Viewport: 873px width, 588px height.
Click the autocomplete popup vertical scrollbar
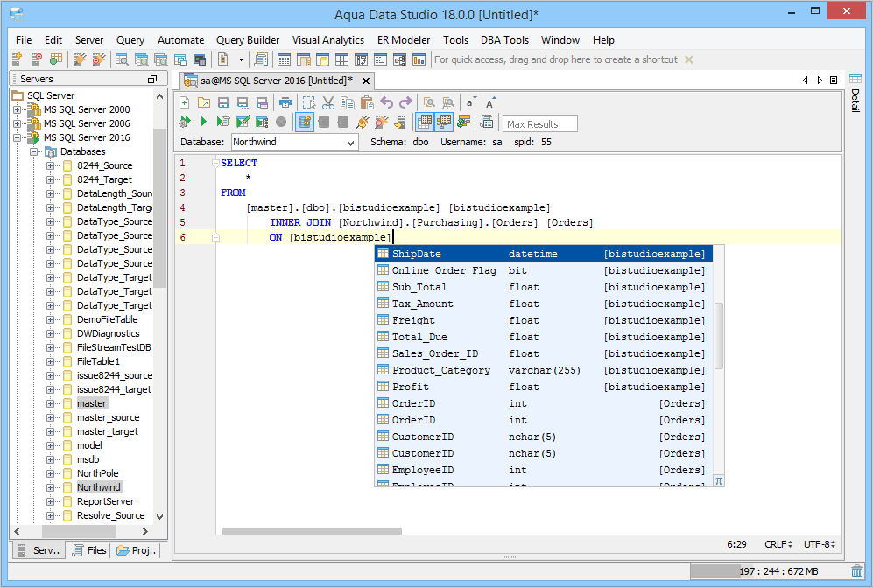click(x=719, y=337)
